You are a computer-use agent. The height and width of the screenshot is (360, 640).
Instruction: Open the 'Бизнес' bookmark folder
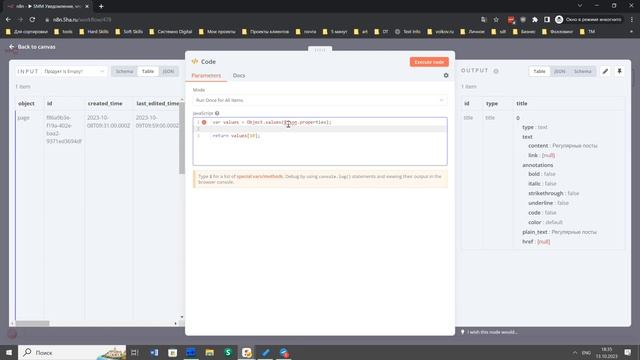[x=524, y=31]
